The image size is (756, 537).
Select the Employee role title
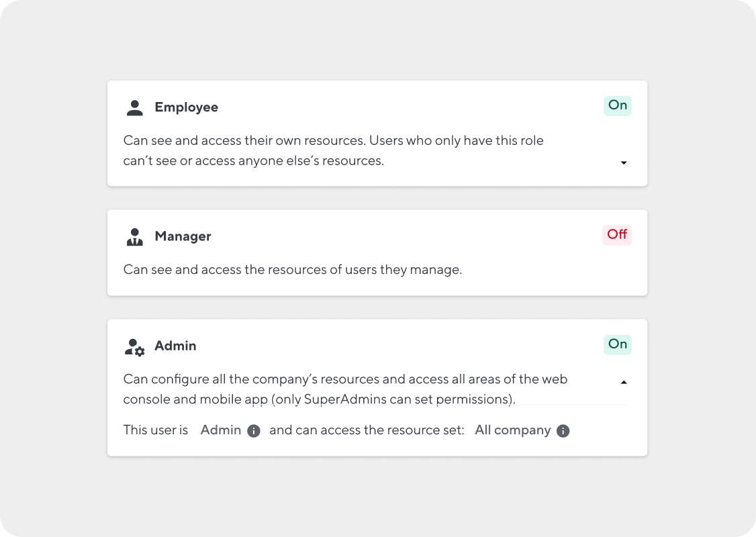click(186, 107)
